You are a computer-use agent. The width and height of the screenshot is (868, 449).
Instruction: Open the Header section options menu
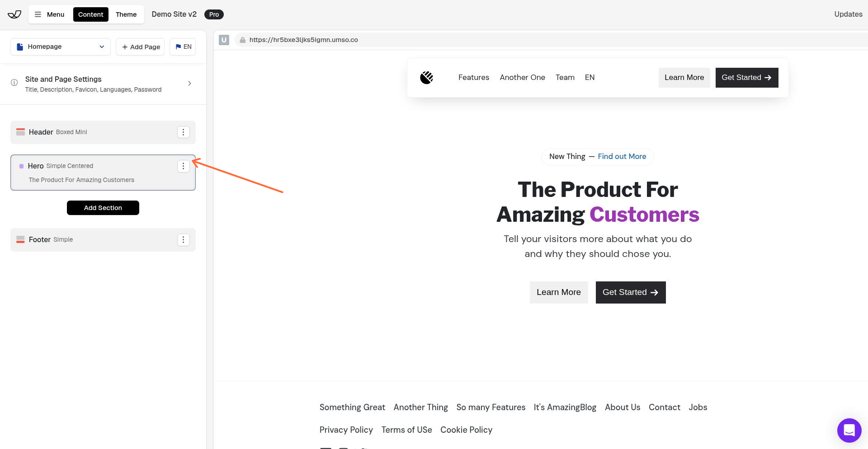tap(184, 132)
